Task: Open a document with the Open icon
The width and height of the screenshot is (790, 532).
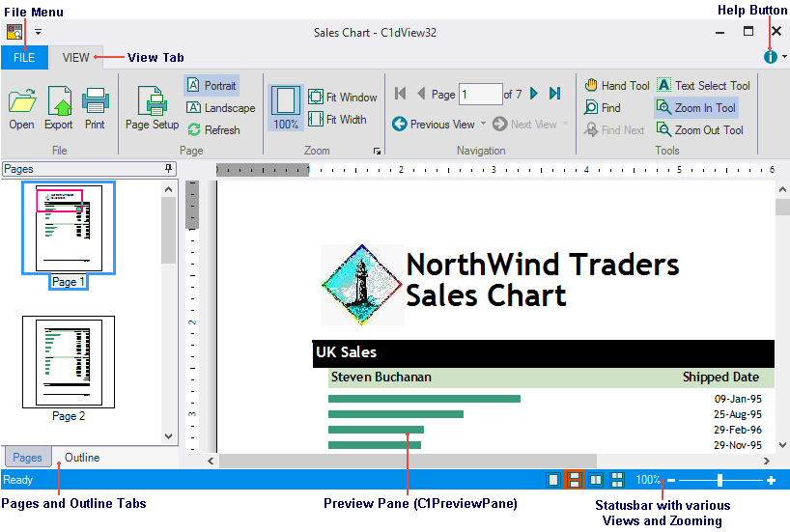Action: click(x=21, y=107)
